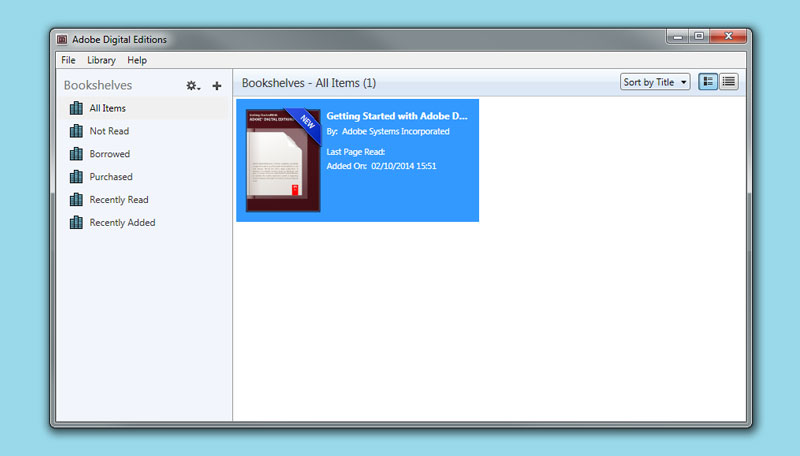Click the gear bookshelf options icon
The image size is (800, 456).
tap(192, 86)
